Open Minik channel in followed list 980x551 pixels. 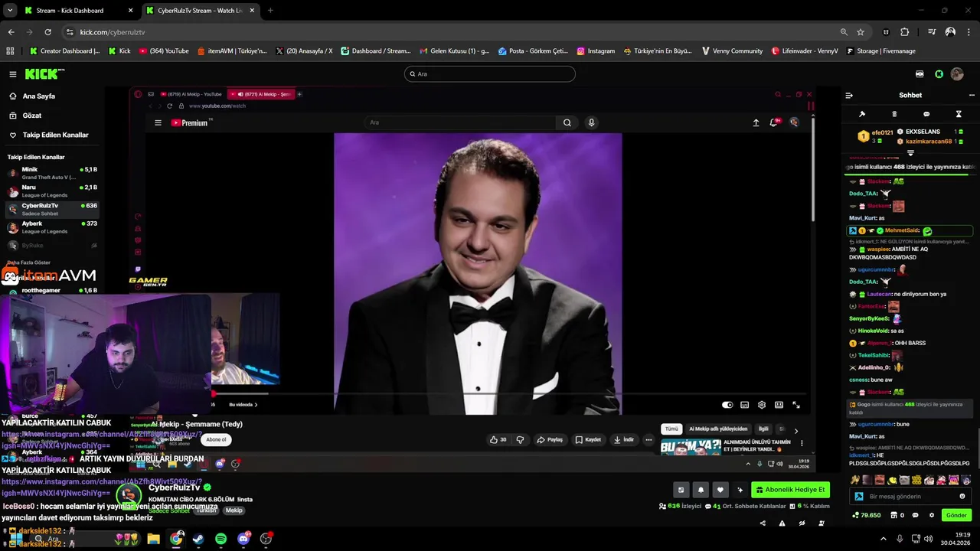[x=52, y=173]
